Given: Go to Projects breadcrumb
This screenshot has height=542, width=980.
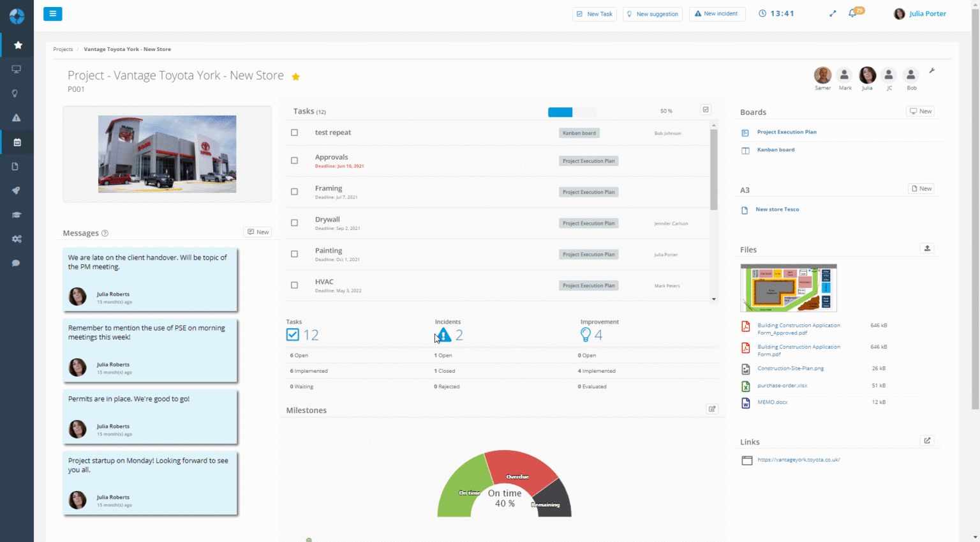Looking at the screenshot, I should [63, 49].
